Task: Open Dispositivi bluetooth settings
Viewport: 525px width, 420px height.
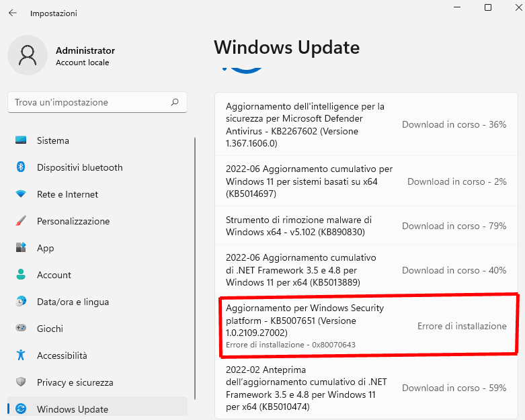Action: tap(97, 167)
